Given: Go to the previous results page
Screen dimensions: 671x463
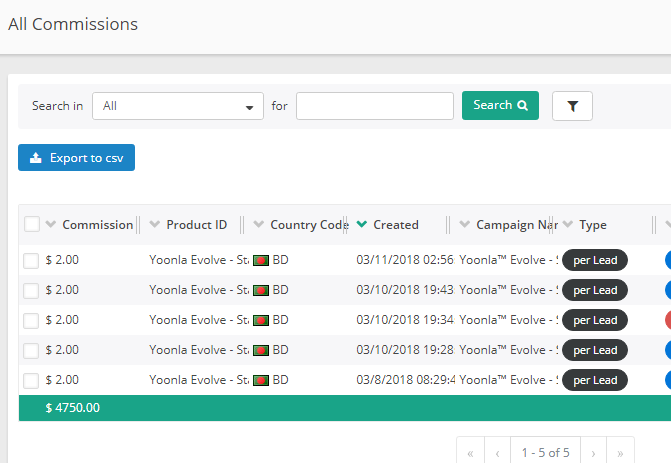Looking at the screenshot, I should tap(497, 453).
